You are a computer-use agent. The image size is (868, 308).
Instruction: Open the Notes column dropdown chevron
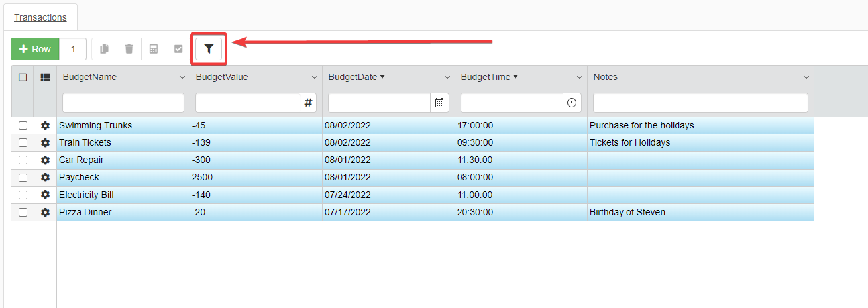pos(806,77)
